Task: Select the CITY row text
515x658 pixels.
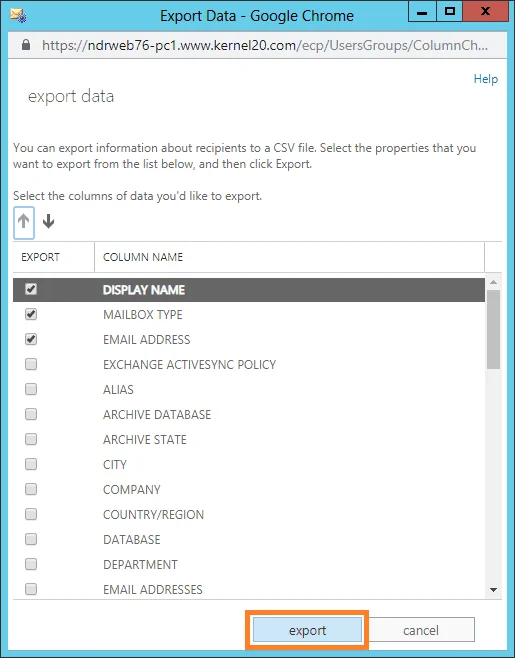Action: pyautogui.click(x=115, y=465)
